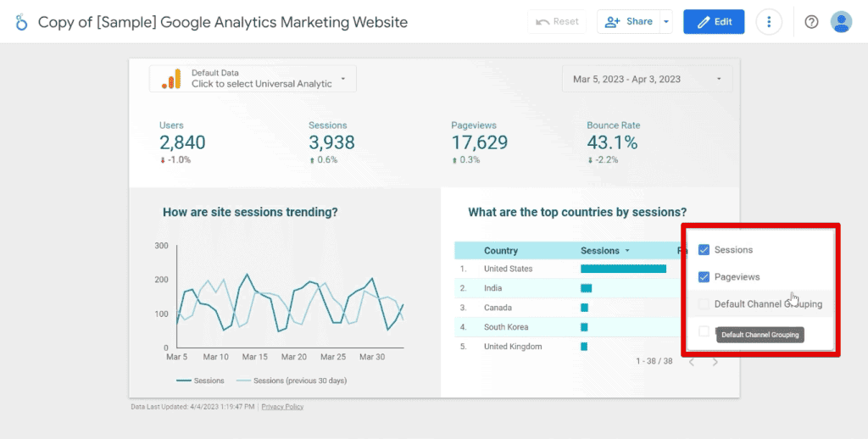Select the United States table row
868x439 pixels.
pyautogui.click(x=567, y=269)
